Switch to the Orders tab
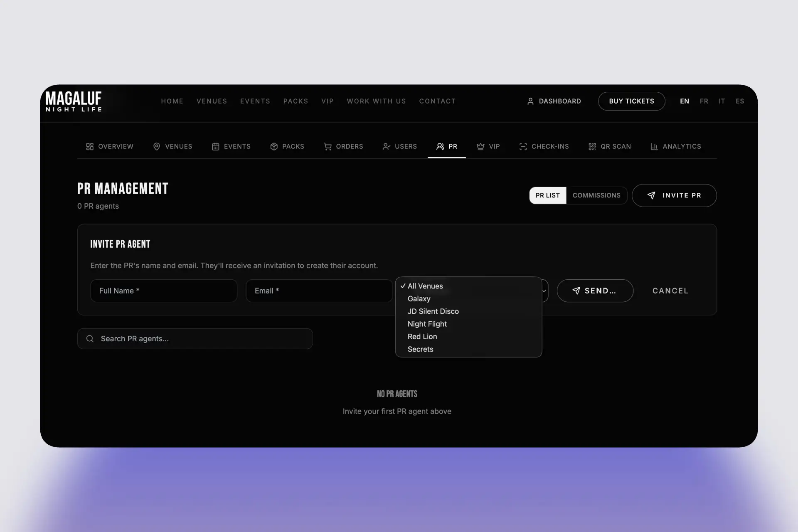798x532 pixels. tap(343, 147)
